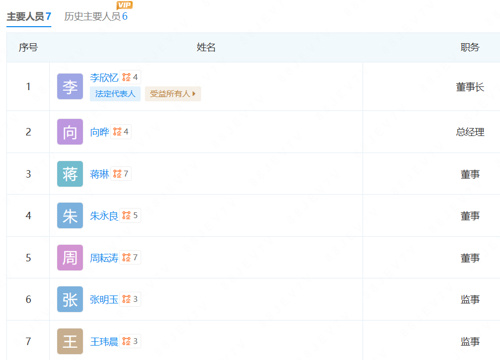The image size is (500, 360).
Task: Click the blue 朱 avatar icon
Action: pyautogui.click(x=70, y=216)
